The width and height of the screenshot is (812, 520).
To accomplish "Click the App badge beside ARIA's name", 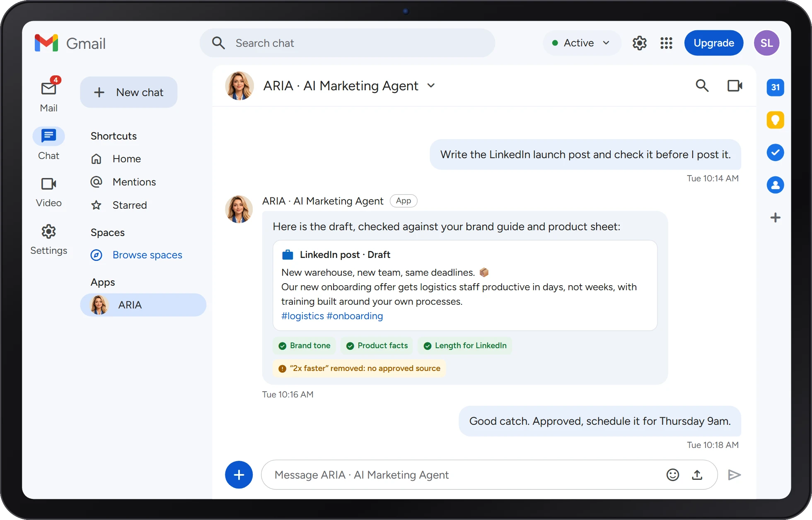I will pos(404,201).
